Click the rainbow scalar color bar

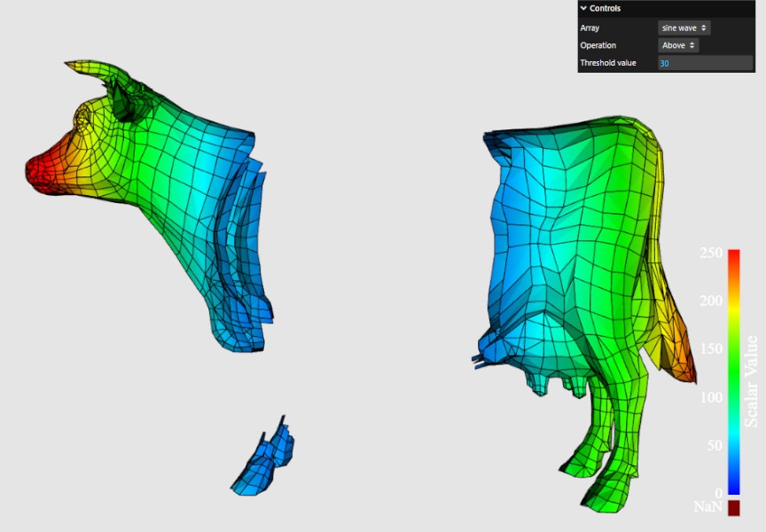(x=733, y=372)
